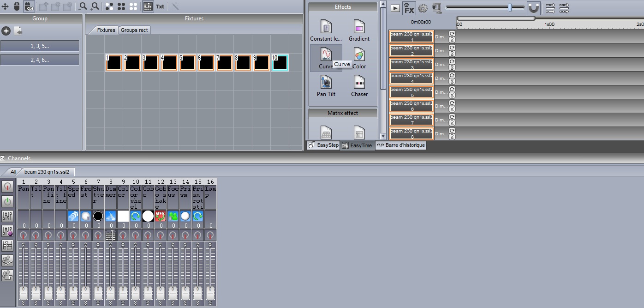This screenshot has width=644, height=308.
Task: Open the EasyTime tab
Action: (357, 145)
